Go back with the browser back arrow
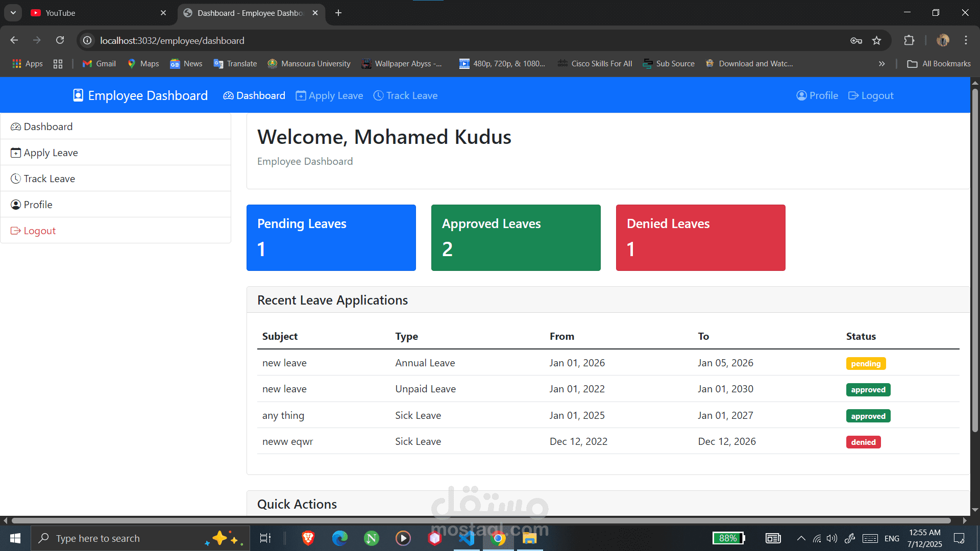This screenshot has width=980, height=551. (x=14, y=40)
